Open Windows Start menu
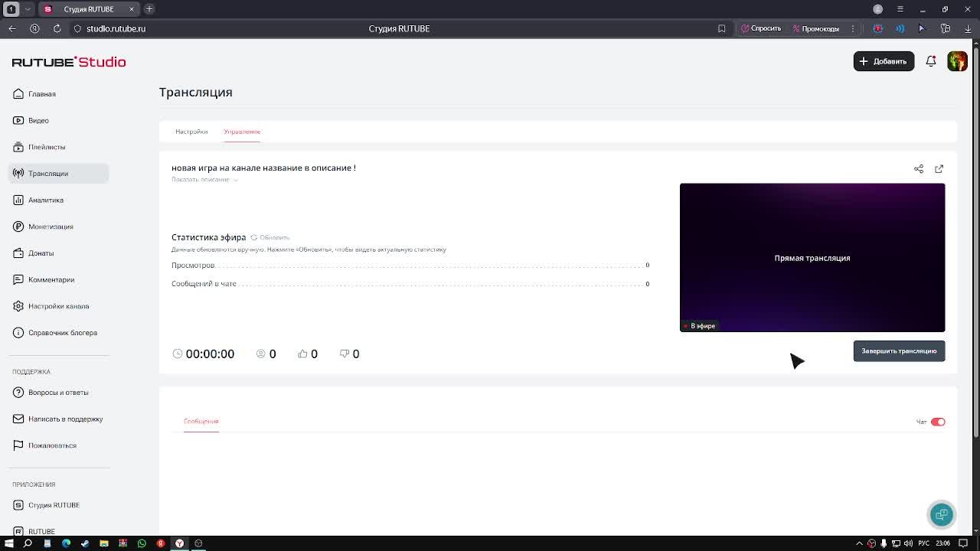The width and height of the screenshot is (980, 551). pyautogui.click(x=9, y=543)
